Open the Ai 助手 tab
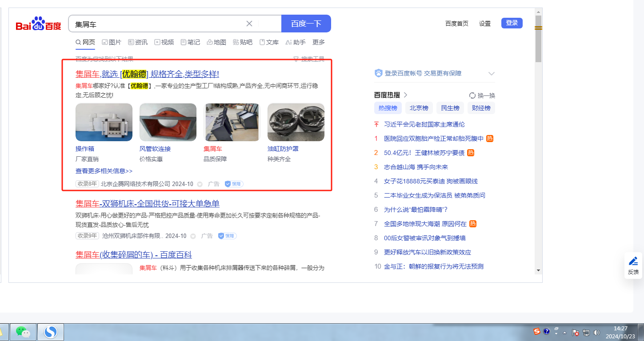Viewport: 644px width, 341px height. pyautogui.click(x=296, y=42)
